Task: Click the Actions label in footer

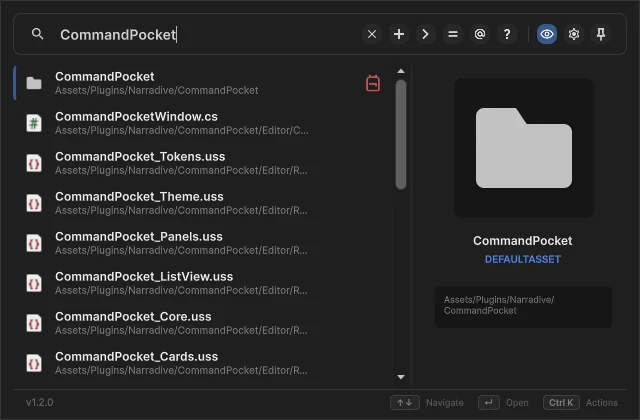Action: [602, 403]
